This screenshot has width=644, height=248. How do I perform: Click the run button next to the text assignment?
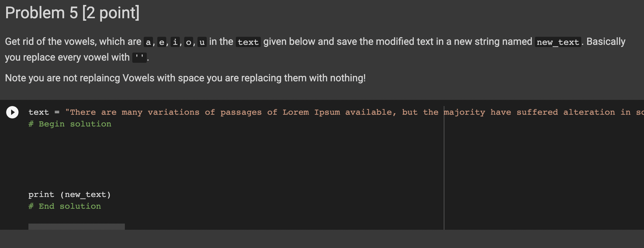(x=12, y=112)
